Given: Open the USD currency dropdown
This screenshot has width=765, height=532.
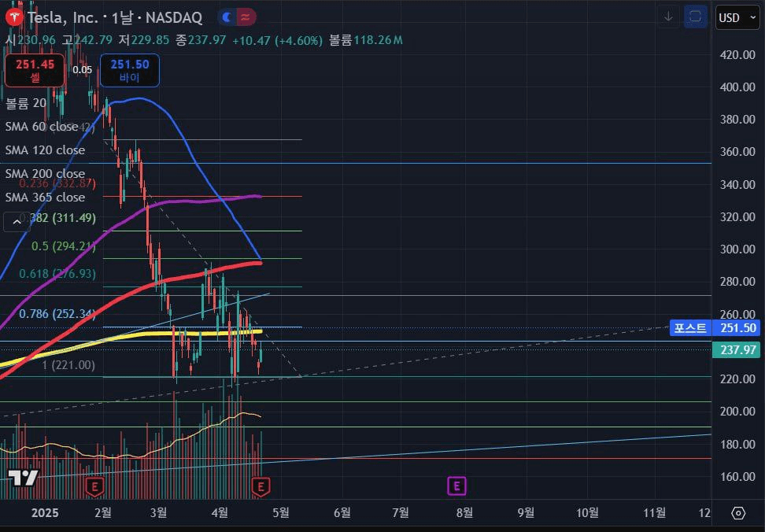Looking at the screenshot, I should [737, 17].
